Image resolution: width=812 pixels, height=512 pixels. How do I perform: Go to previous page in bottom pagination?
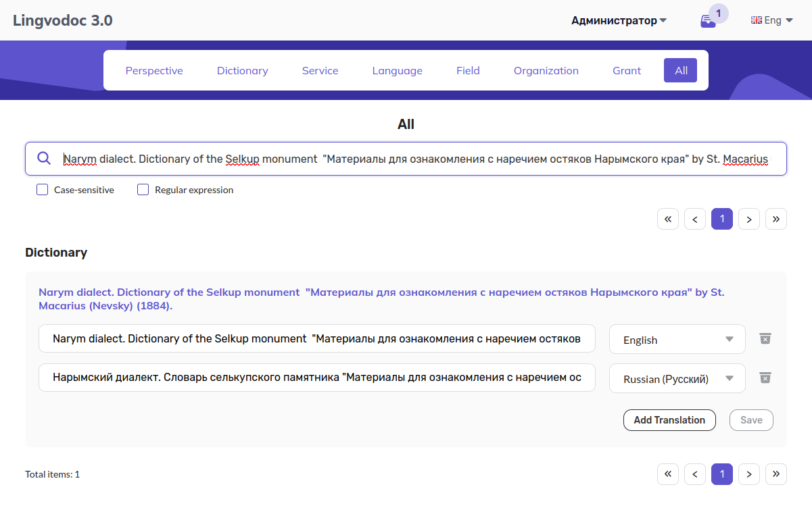pyautogui.click(x=694, y=473)
